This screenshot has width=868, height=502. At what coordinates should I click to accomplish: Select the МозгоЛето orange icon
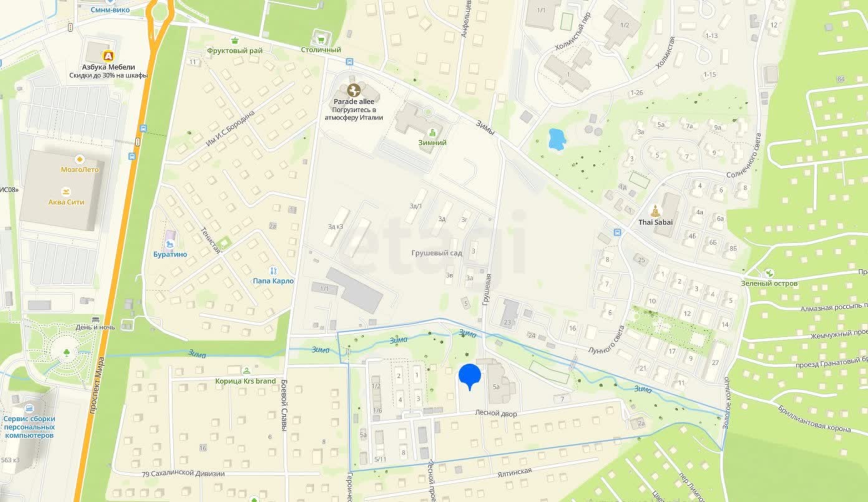pos(79,159)
